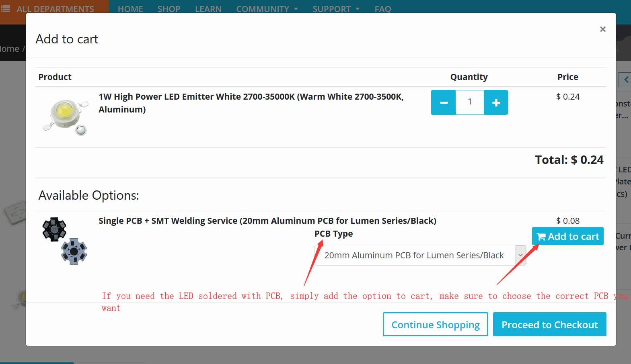Add the PCB welding option to cart
The width and height of the screenshot is (631, 364).
tap(567, 236)
